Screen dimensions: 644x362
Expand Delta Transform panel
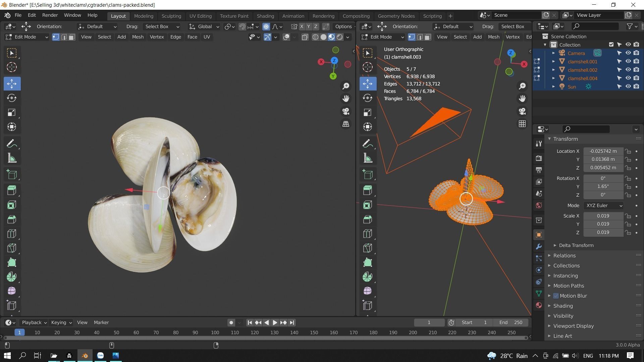click(576, 245)
